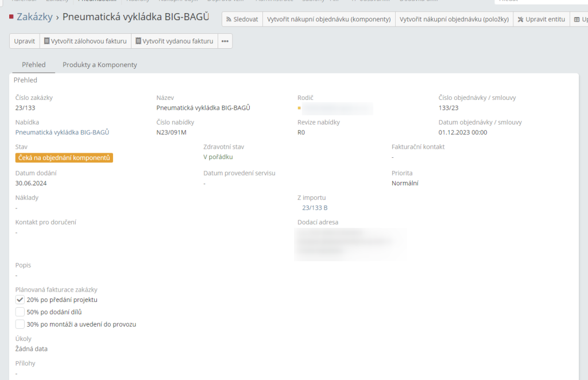Click the orange Čeká na objednání komponentů status

click(x=64, y=158)
